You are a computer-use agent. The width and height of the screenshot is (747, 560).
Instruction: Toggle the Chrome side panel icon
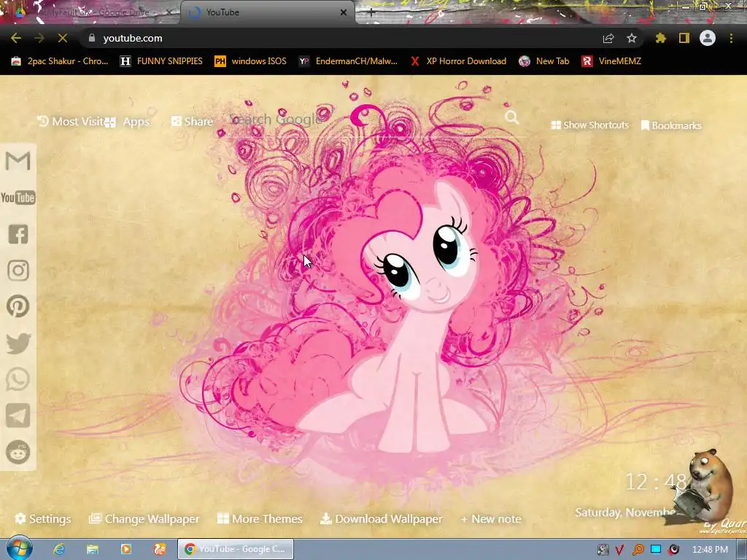[x=684, y=38]
